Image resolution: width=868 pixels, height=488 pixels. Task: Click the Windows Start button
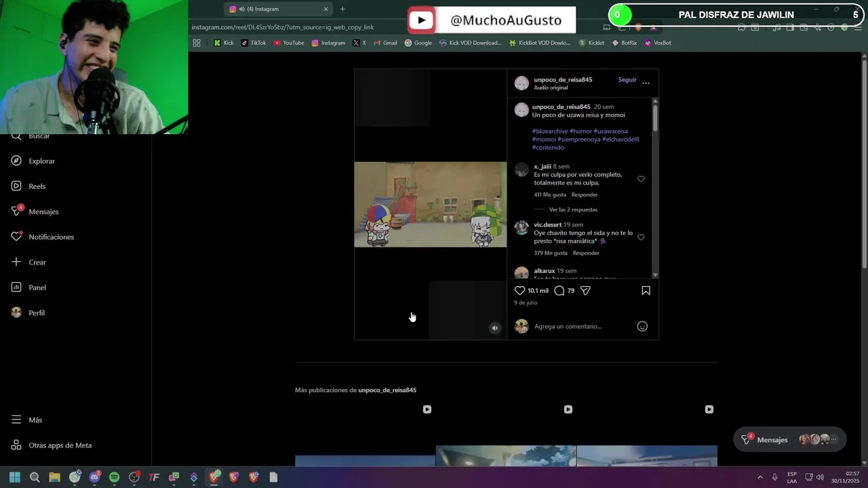pyautogui.click(x=15, y=477)
